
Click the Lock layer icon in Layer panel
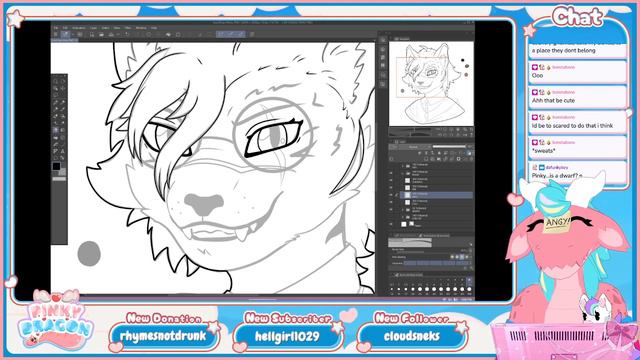click(x=439, y=153)
